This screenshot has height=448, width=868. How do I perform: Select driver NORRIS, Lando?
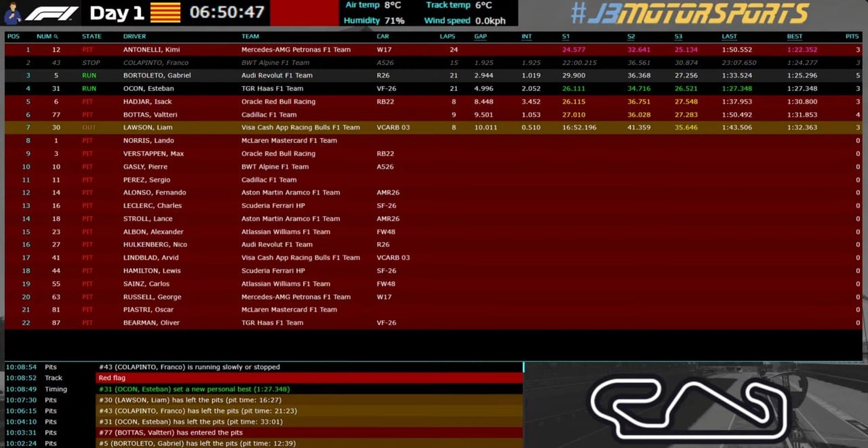click(149, 141)
